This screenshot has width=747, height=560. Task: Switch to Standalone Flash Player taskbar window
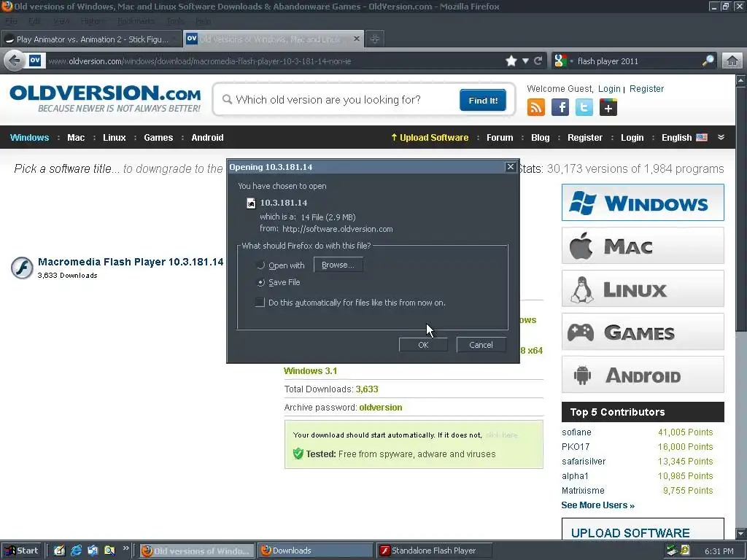(x=434, y=551)
